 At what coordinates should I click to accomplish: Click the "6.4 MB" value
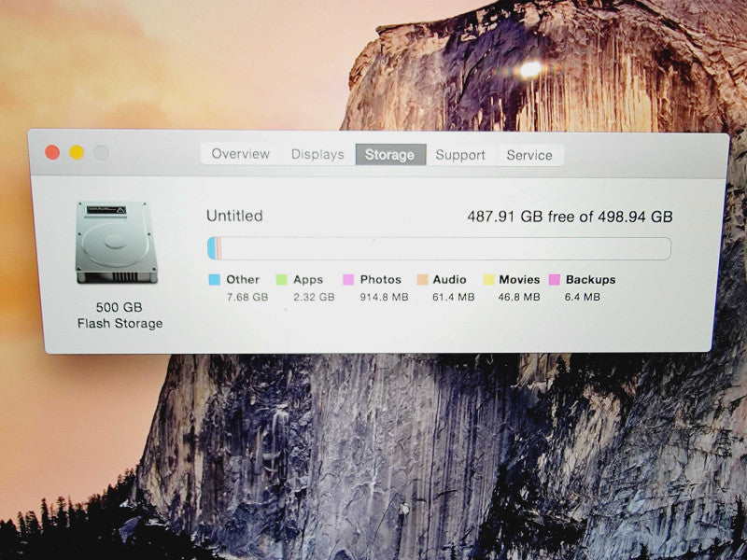tap(582, 297)
